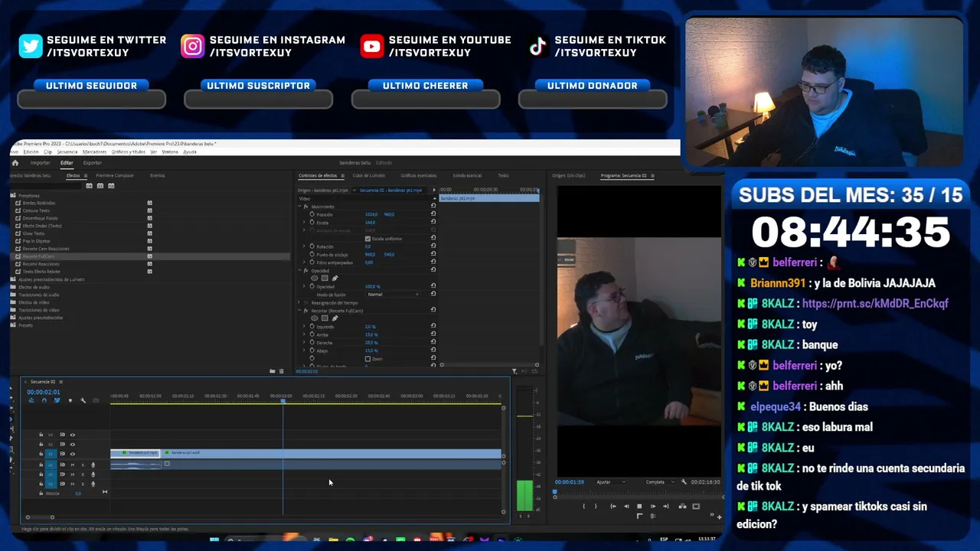
Task: Open the Gráficos esenciales panel tab
Action: point(418,176)
